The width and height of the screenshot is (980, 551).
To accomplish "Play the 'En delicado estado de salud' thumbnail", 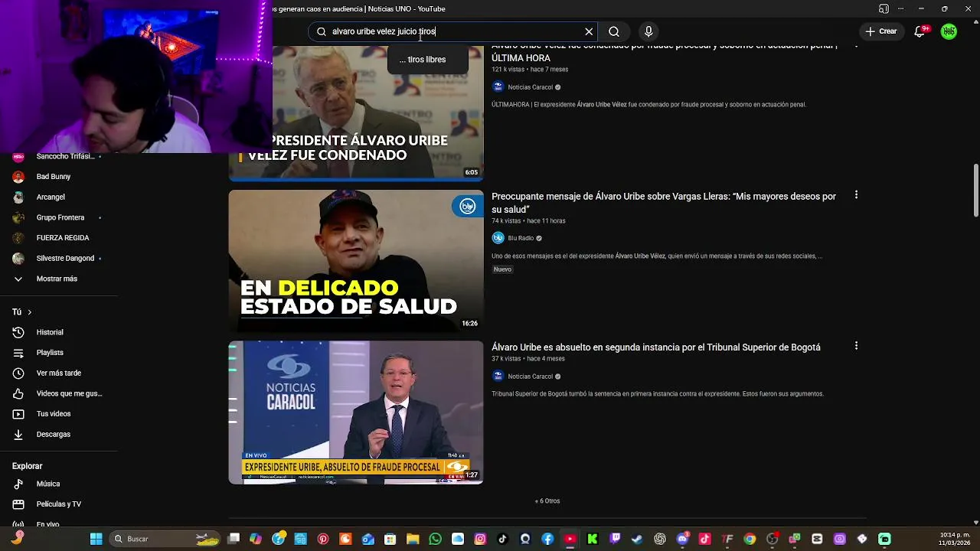I will coord(356,261).
